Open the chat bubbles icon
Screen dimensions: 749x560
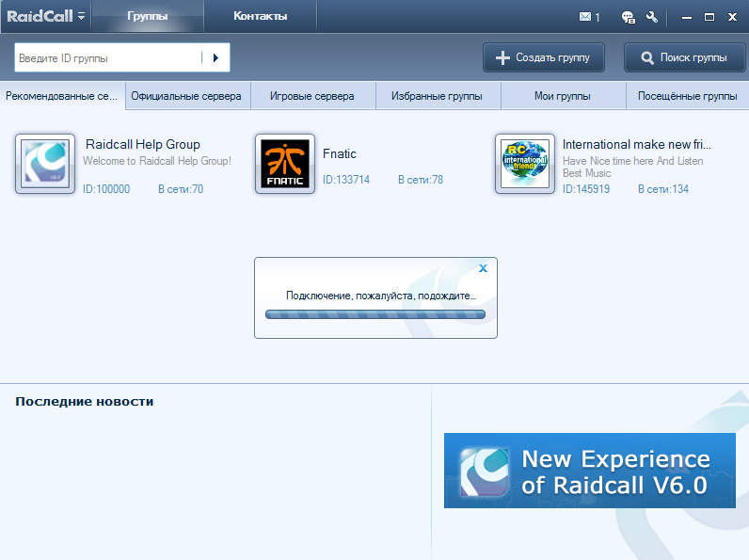pos(628,17)
